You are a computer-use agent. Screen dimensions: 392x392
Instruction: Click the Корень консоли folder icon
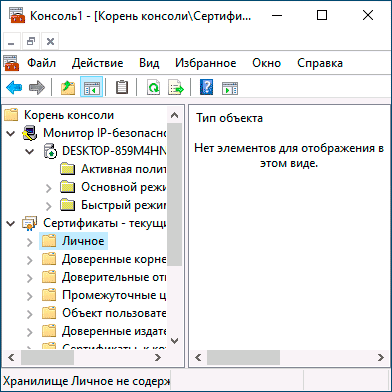pos(11,115)
